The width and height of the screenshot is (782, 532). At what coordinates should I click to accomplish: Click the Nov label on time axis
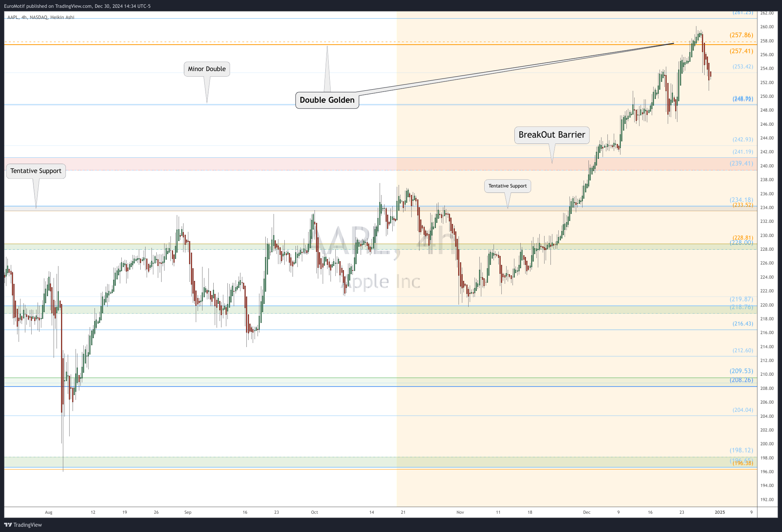(460, 512)
